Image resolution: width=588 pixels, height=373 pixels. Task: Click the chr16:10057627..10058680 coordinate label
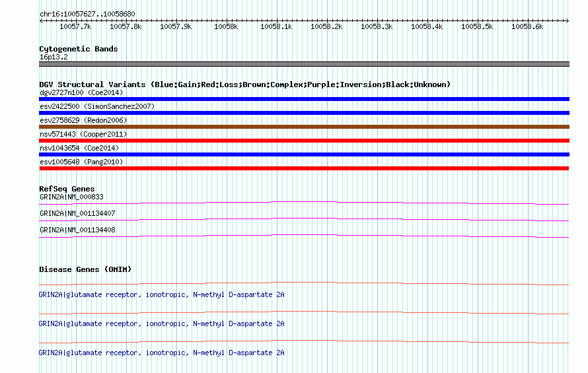point(87,14)
